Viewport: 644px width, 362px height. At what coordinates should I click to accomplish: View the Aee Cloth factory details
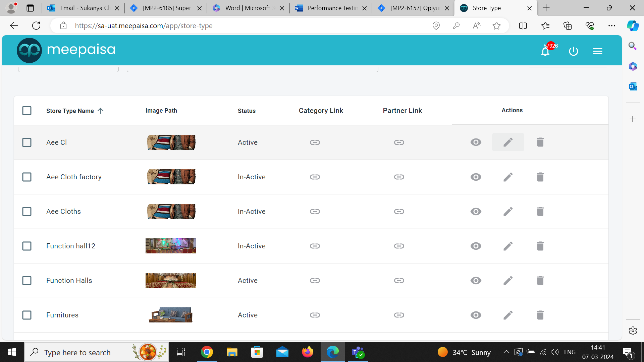(476, 177)
